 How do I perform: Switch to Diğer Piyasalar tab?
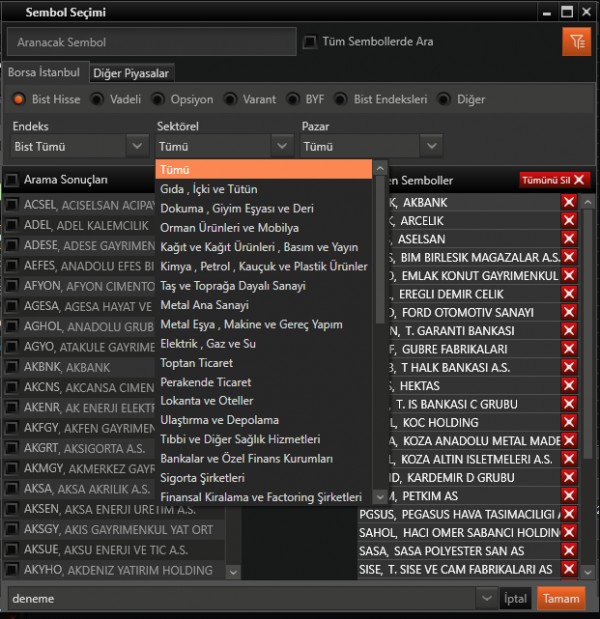(131, 73)
